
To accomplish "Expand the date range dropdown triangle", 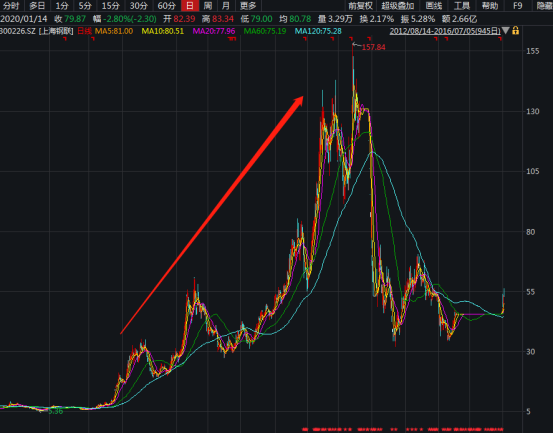I will [x=506, y=31].
